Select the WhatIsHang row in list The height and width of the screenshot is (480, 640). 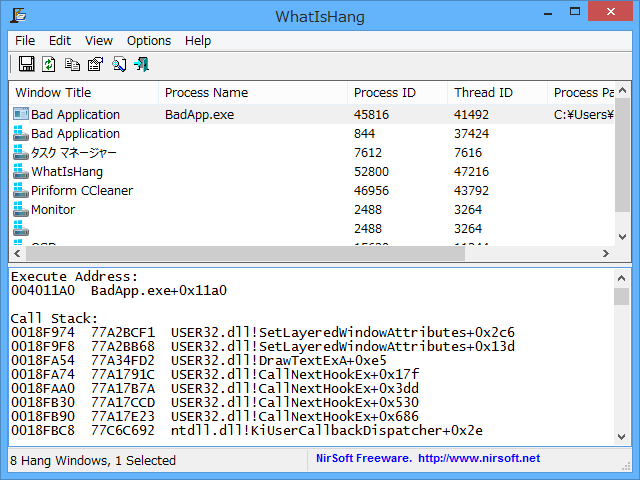(x=312, y=171)
